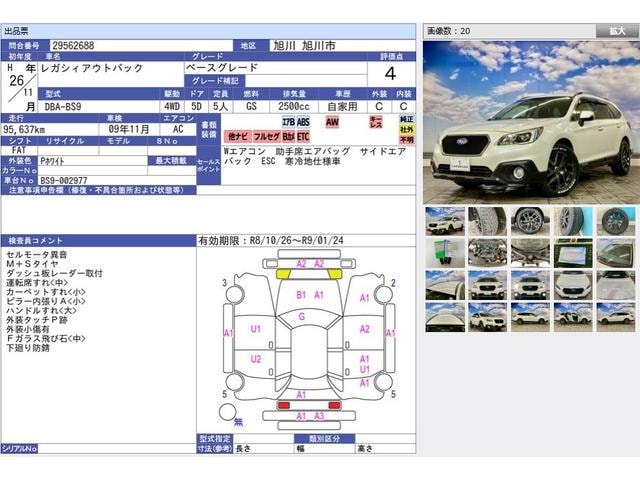Click the region text 旭川 旭川市
Screen dimensions: 640x480
(304, 45)
